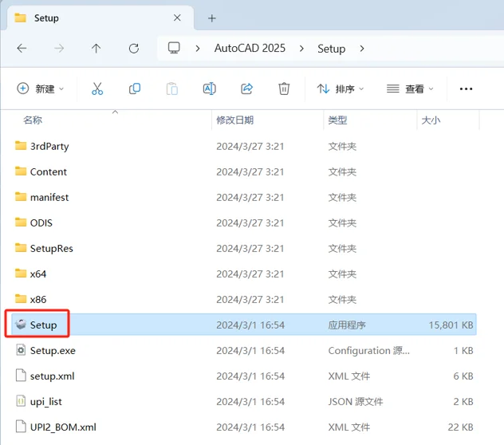Sort by 类型 column header
Viewport: 504px width, 445px height.
coord(337,120)
